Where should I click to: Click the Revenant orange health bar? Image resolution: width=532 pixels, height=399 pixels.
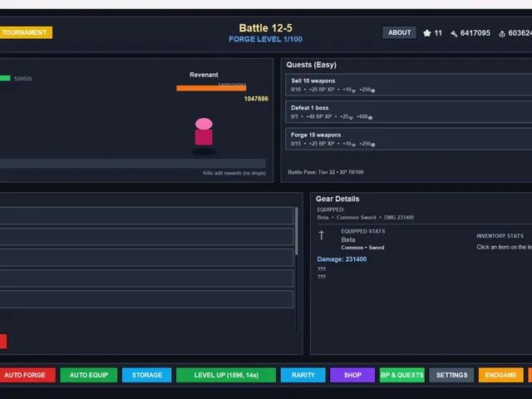[211, 88]
